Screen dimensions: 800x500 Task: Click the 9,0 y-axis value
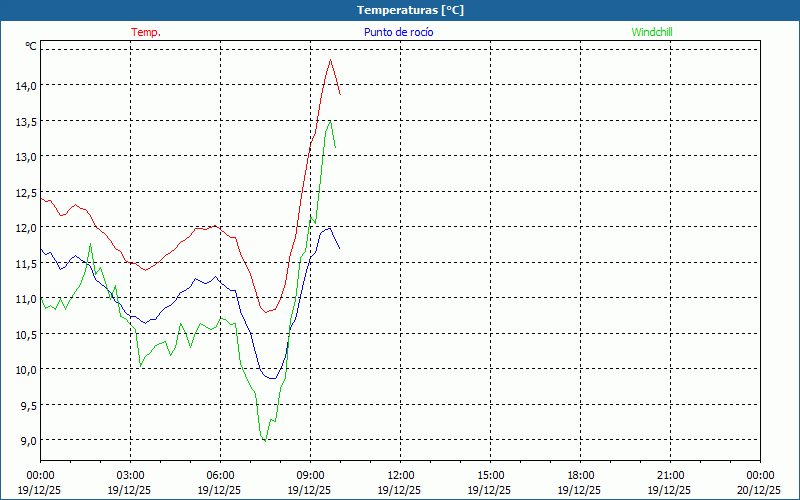[26, 440]
